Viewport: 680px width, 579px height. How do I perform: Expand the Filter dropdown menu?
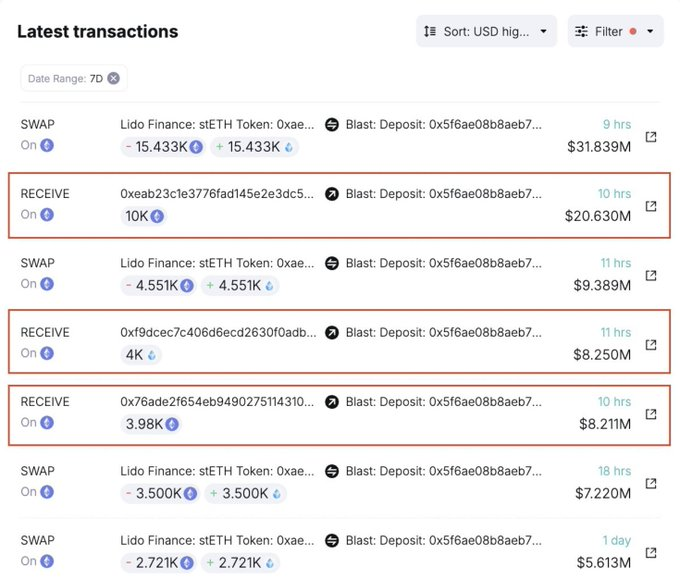click(x=615, y=32)
